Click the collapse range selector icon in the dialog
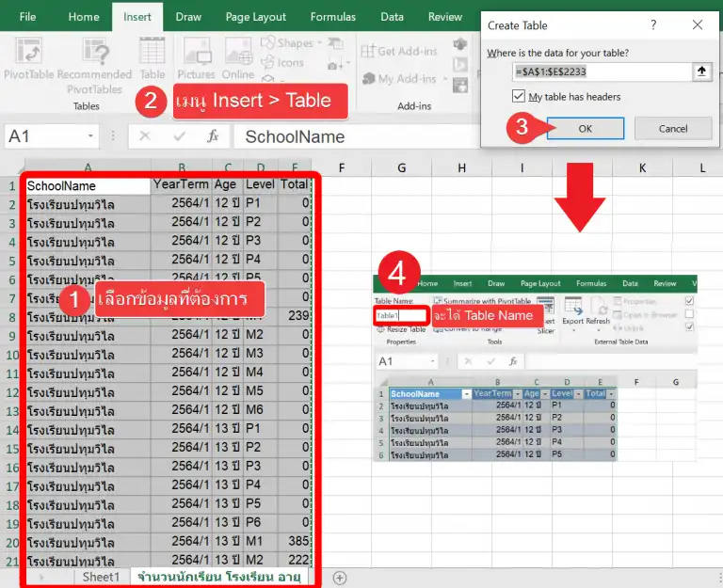 coord(702,72)
